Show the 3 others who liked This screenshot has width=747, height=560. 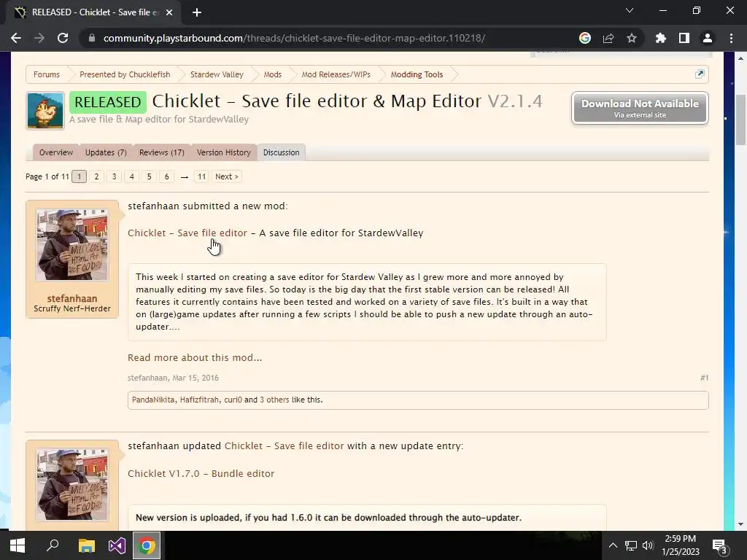click(x=274, y=400)
